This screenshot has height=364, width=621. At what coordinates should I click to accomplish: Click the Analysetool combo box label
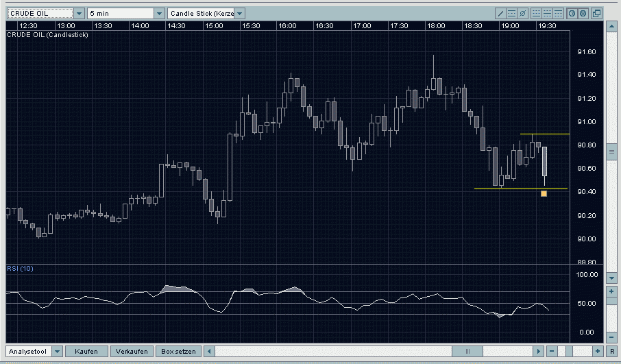pyautogui.click(x=29, y=352)
